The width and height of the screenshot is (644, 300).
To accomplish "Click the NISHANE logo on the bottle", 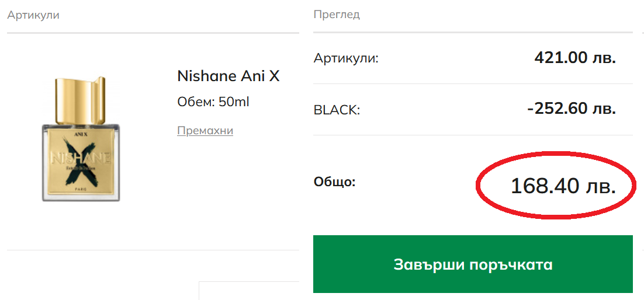I will [x=81, y=159].
